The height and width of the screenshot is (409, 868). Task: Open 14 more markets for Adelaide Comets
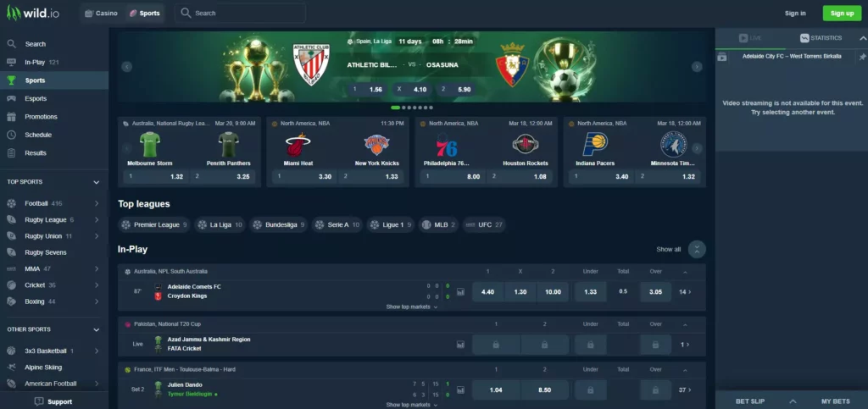pos(685,292)
